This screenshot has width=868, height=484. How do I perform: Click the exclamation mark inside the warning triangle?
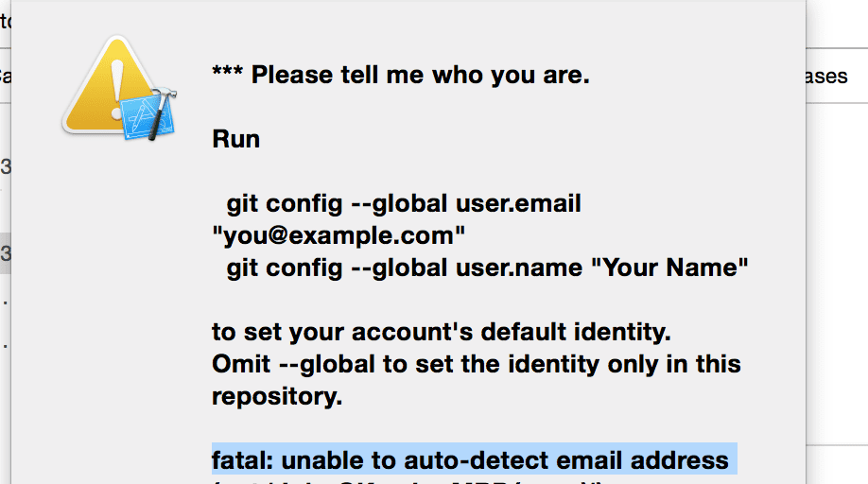click(x=117, y=90)
